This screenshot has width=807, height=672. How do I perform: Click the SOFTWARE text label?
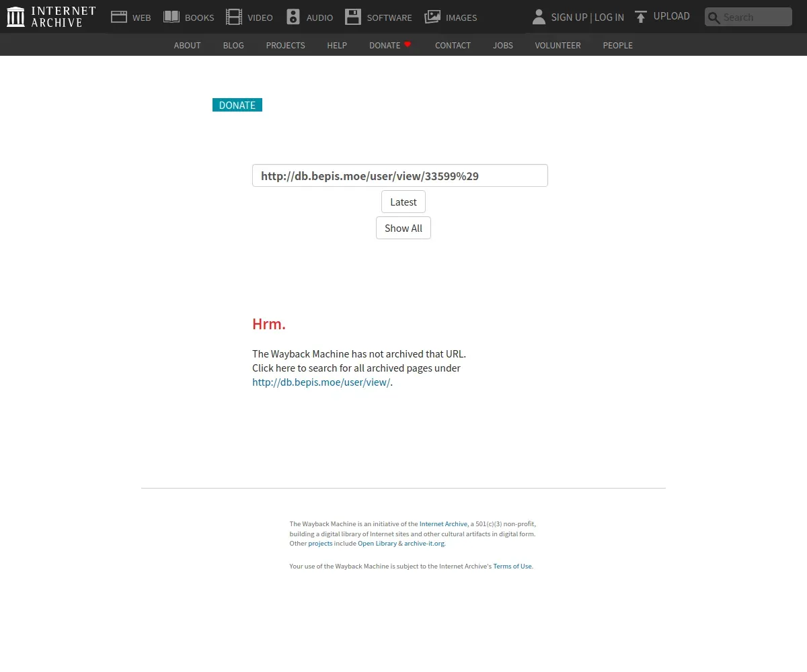(389, 17)
